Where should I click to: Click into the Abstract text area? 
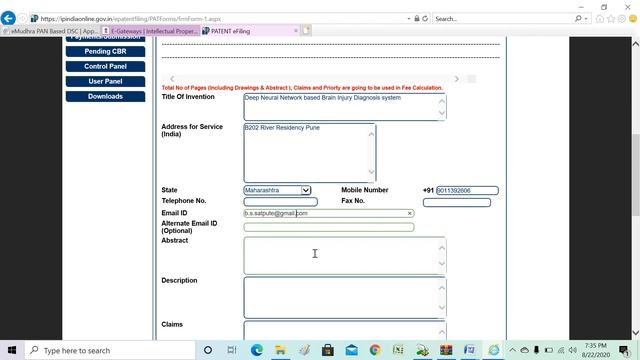pos(344,256)
